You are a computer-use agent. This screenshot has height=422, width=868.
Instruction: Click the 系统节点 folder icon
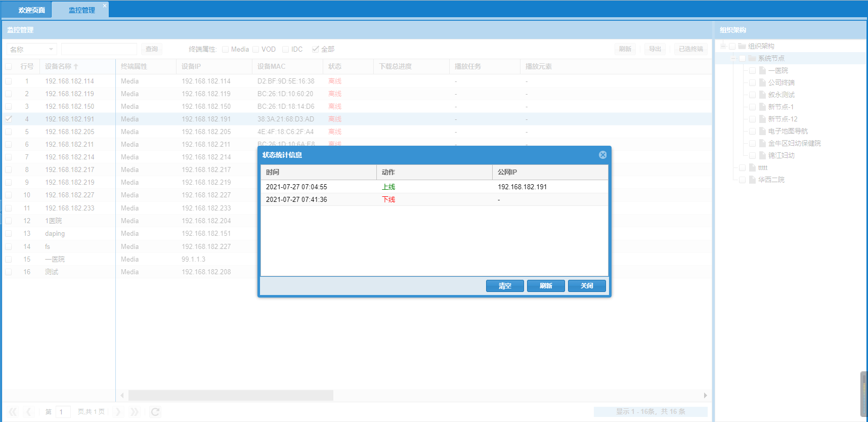[x=752, y=58]
